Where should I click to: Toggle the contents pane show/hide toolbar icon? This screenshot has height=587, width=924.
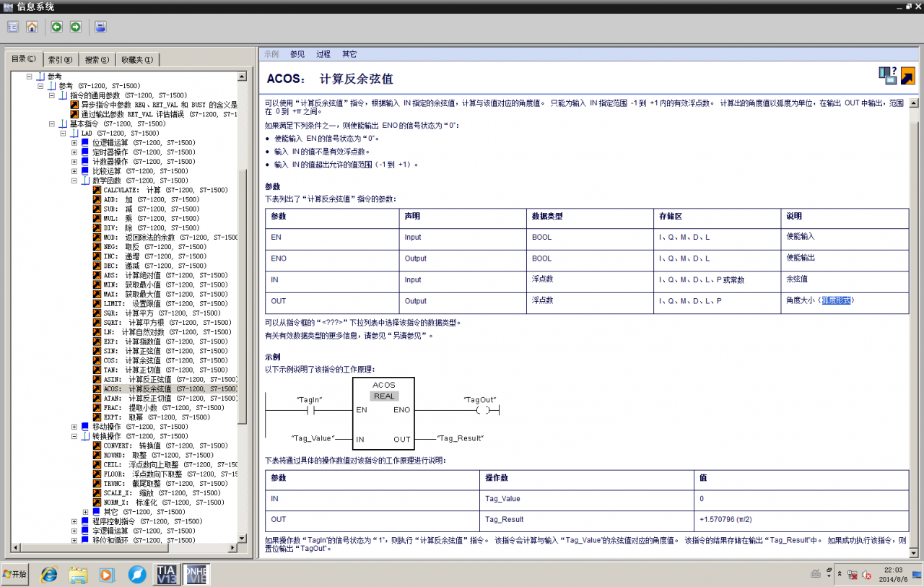pyautogui.click(x=13, y=27)
